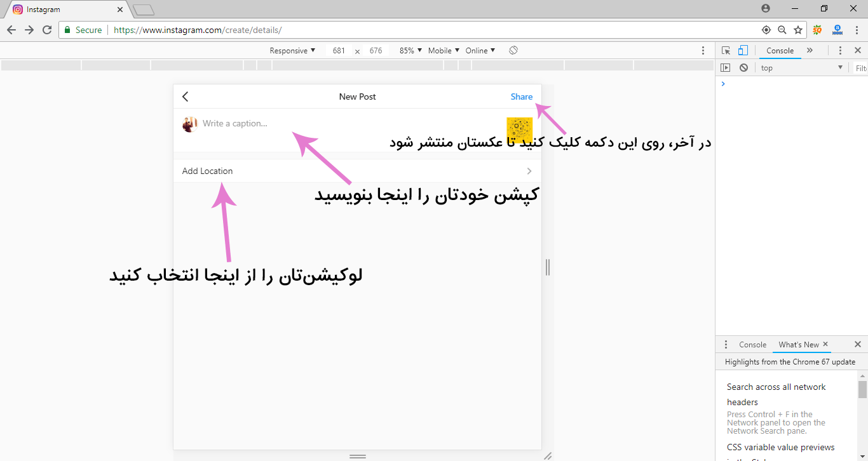Screen dimensions: 868x461
Task: Expand the Online network throttling dropdown
Action: point(480,51)
